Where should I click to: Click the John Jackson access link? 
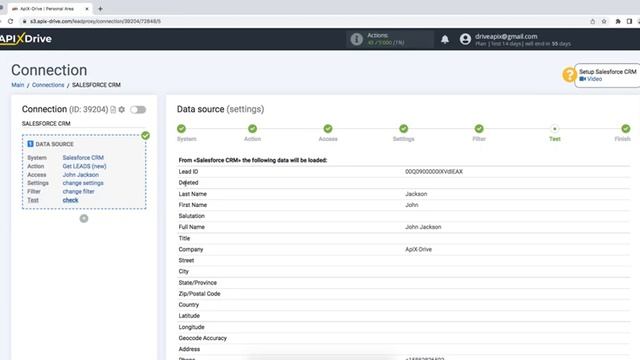tap(80, 175)
